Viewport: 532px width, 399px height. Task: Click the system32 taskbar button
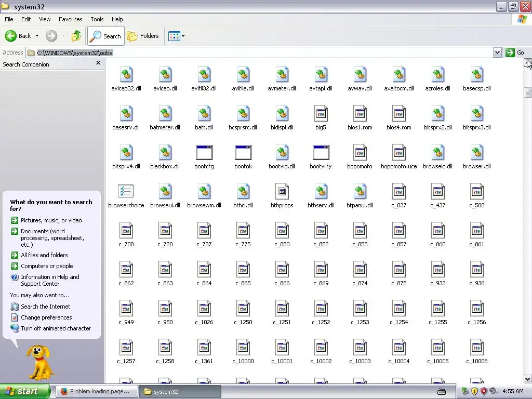click(180, 392)
